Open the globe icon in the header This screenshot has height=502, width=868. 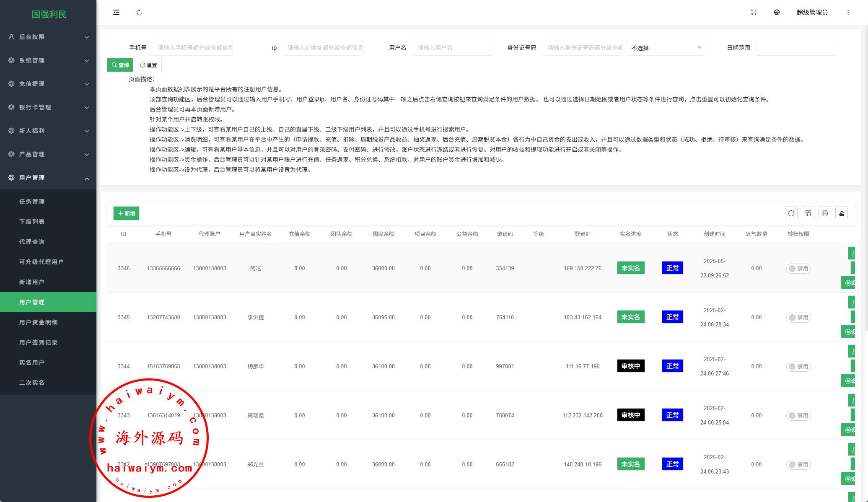pos(777,13)
